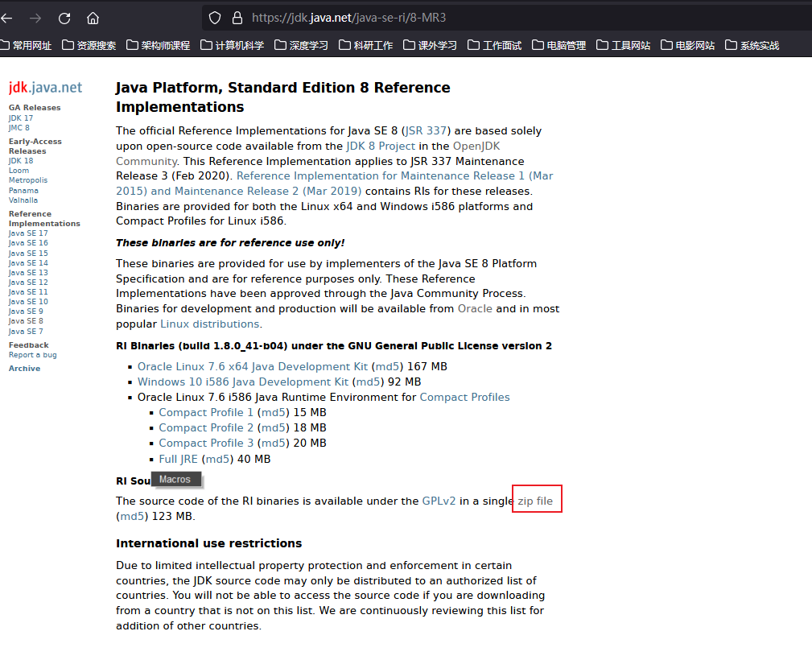
Task: Open Java SE 7 reference implementation
Action: [x=26, y=332]
